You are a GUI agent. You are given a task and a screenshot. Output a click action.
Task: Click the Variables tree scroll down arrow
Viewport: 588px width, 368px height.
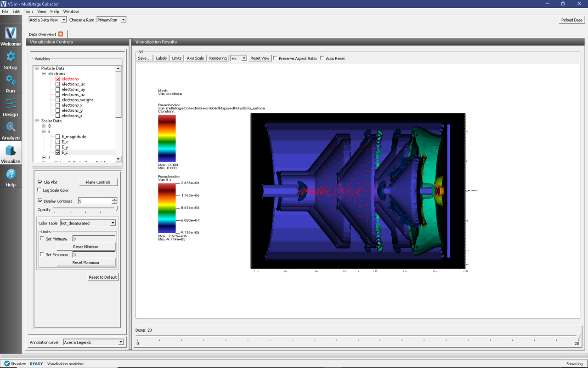click(118, 159)
